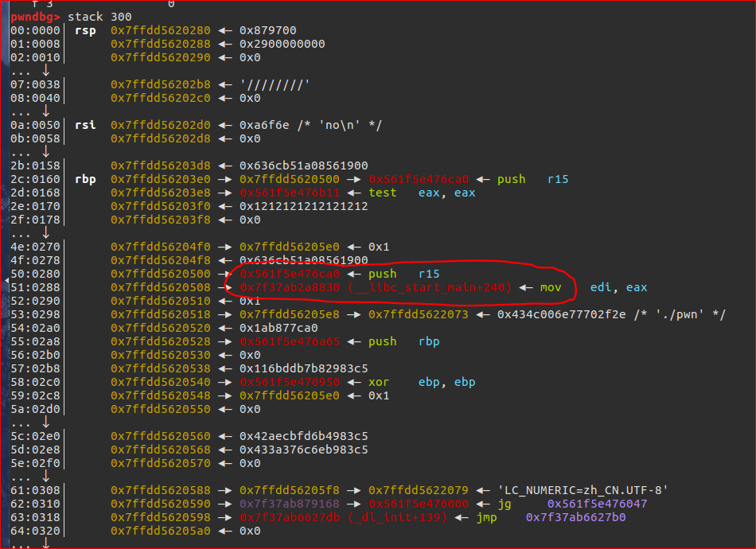Click address 0x7ffdd5622073
The height and width of the screenshot is (549, 756).
coord(419,314)
